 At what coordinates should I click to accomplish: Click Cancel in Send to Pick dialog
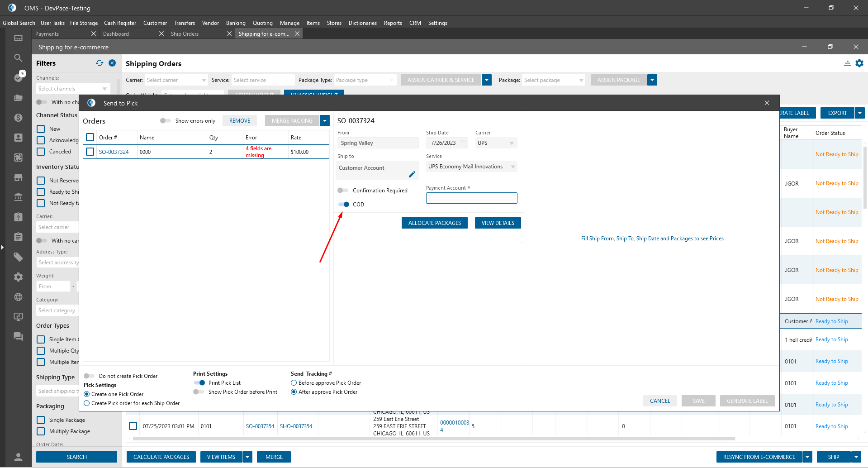660,401
